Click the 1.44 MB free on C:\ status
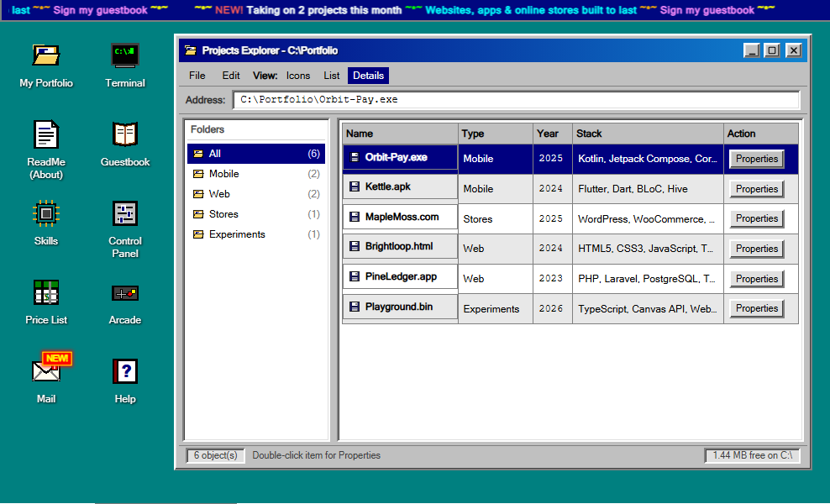The height and width of the screenshot is (504, 830). pos(752,455)
